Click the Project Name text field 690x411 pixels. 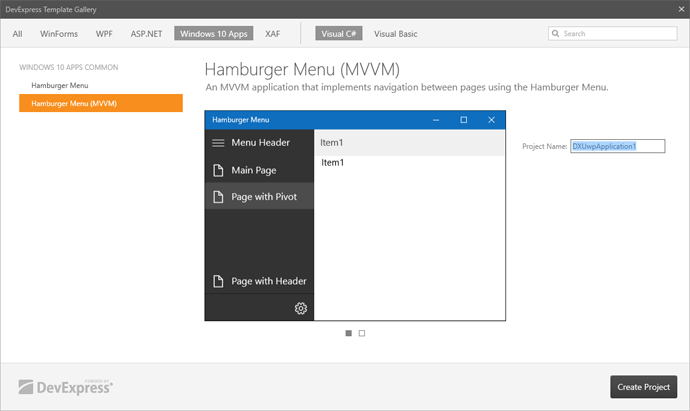click(x=617, y=146)
